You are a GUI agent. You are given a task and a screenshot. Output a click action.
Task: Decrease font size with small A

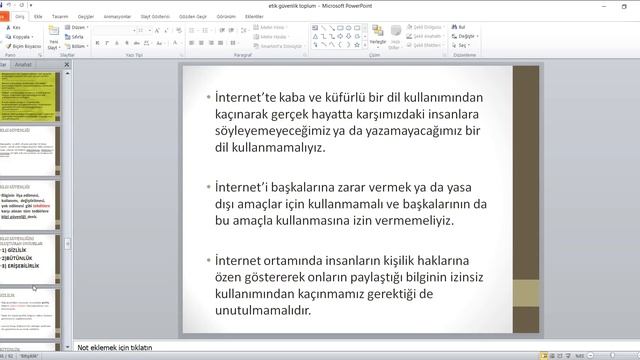click(167, 31)
